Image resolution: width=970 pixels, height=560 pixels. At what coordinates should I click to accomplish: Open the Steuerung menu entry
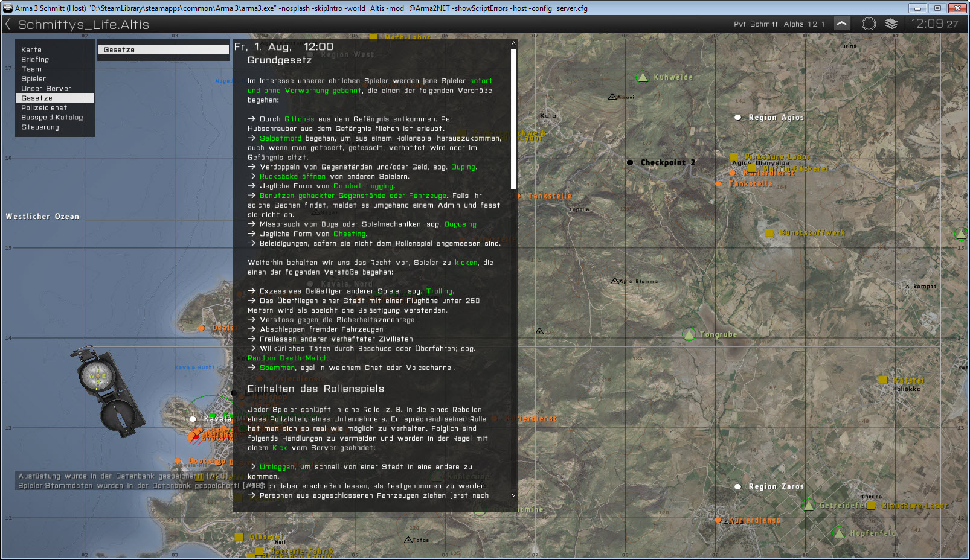40,127
